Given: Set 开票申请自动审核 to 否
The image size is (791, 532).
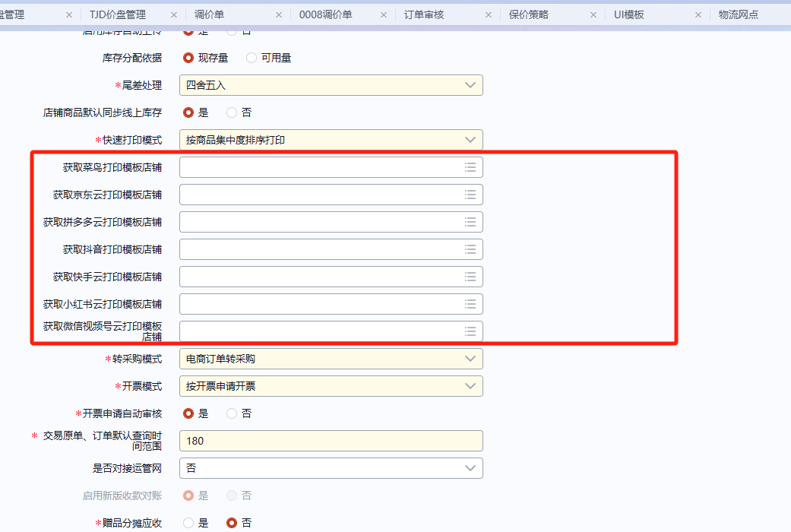Looking at the screenshot, I should pyautogui.click(x=232, y=413).
